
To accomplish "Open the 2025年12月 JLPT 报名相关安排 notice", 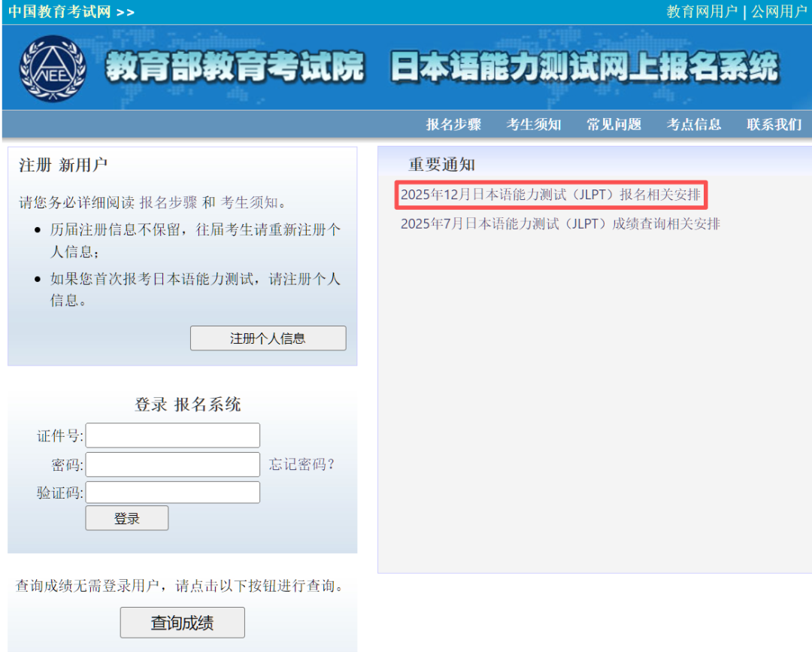I will point(550,195).
